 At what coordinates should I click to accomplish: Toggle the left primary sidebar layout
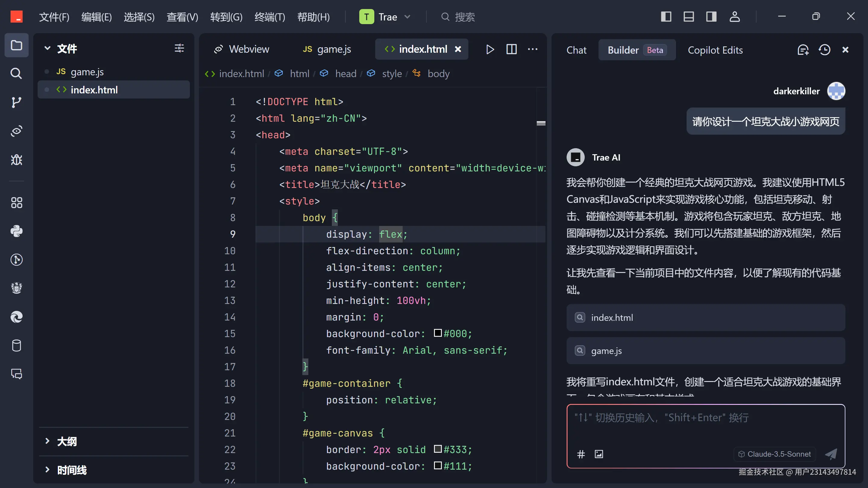click(x=666, y=17)
